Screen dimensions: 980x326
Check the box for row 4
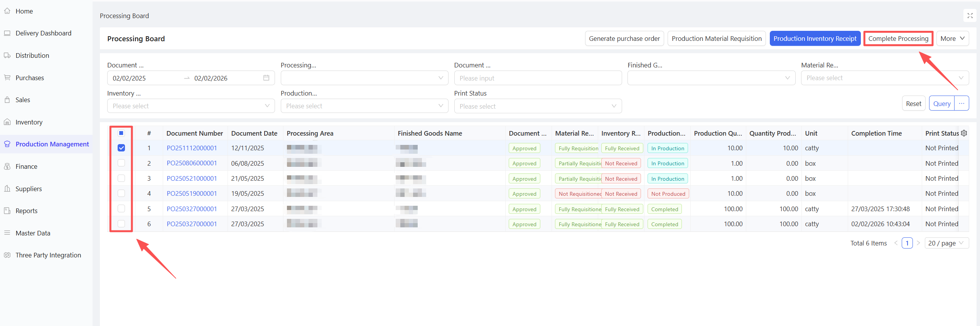pos(121,193)
